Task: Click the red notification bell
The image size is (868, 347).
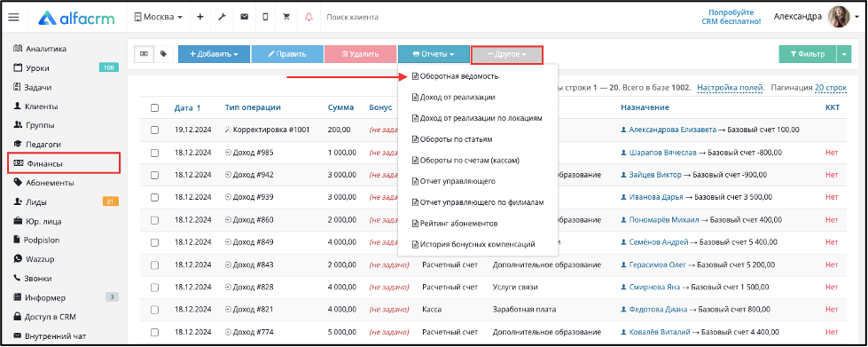Action: pos(309,17)
